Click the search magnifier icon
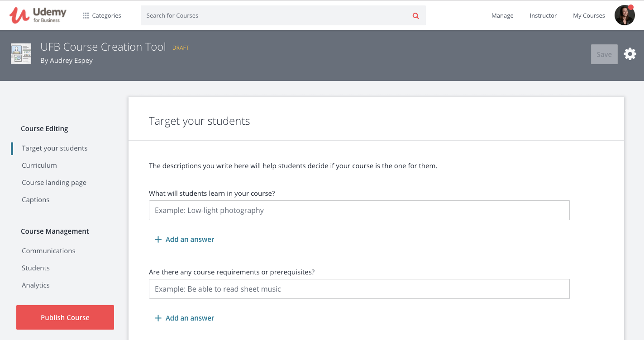644x340 pixels. click(x=415, y=15)
